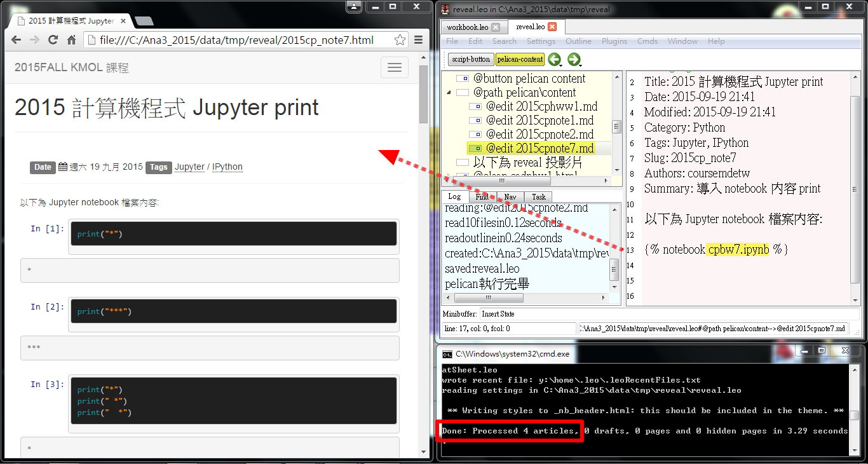Click the script-button toolbar button
Viewport: 868px width, 464px height.
[471, 59]
